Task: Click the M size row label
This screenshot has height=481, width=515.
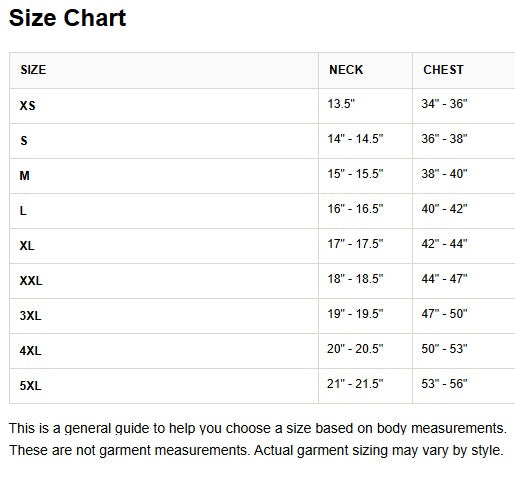Action: pyautogui.click(x=24, y=176)
